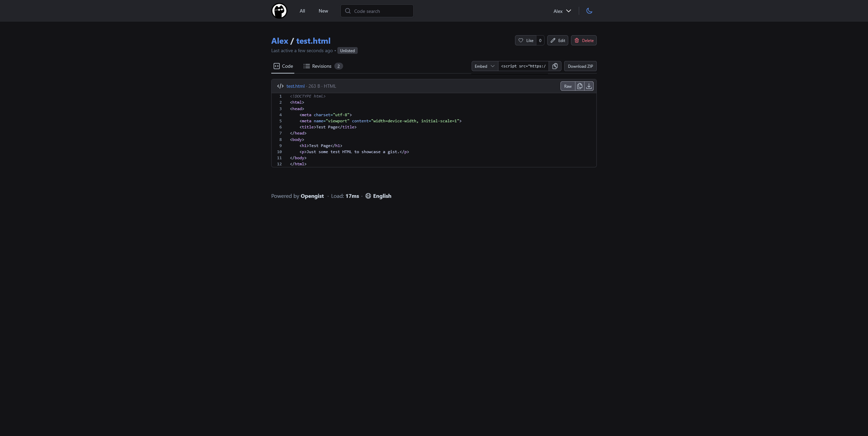Switch to the Revisions tab
This screenshot has width=868, height=436.
[322, 66]
